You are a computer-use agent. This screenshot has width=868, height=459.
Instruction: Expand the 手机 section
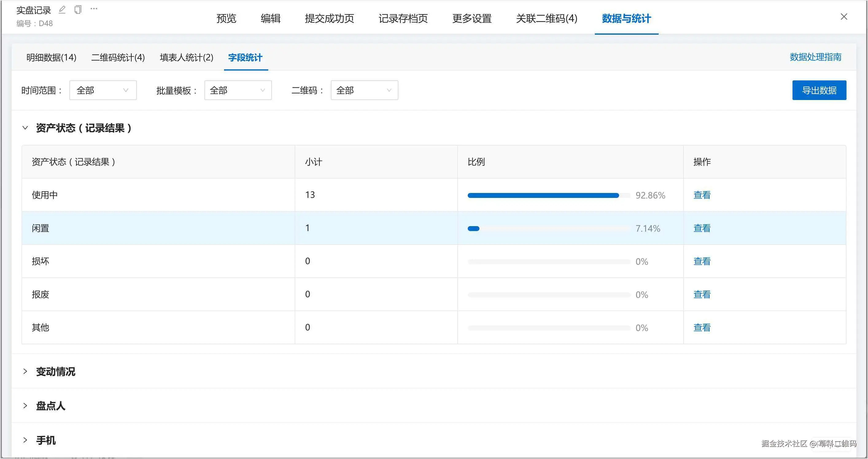(x=25, y=440)
